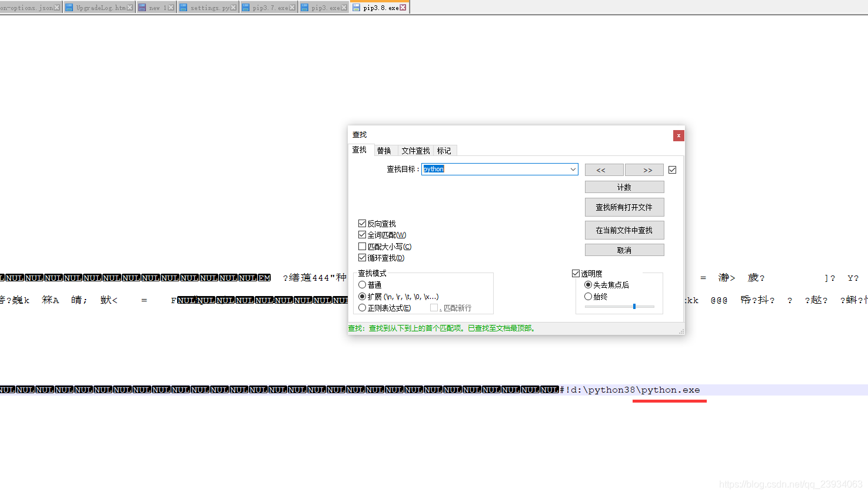Open the 标记 (Mark) tab in Find dialog

[x=444, y=151]
